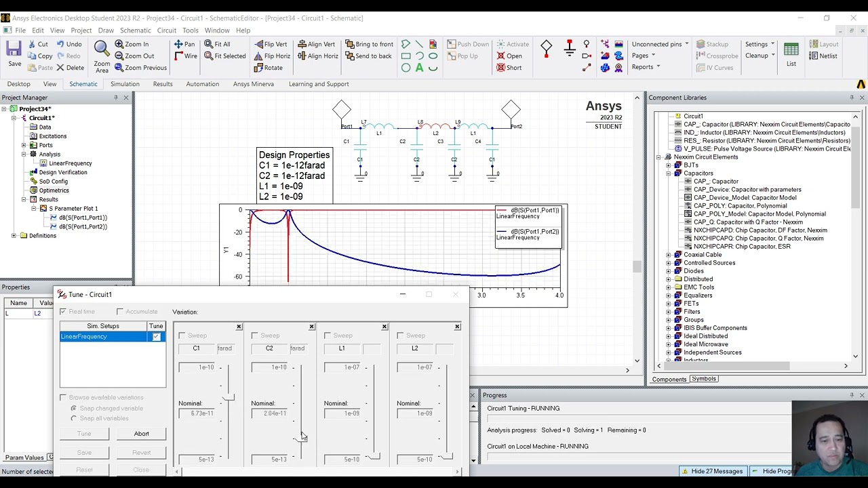Activate the Pan tool

(x=184, y=44)
